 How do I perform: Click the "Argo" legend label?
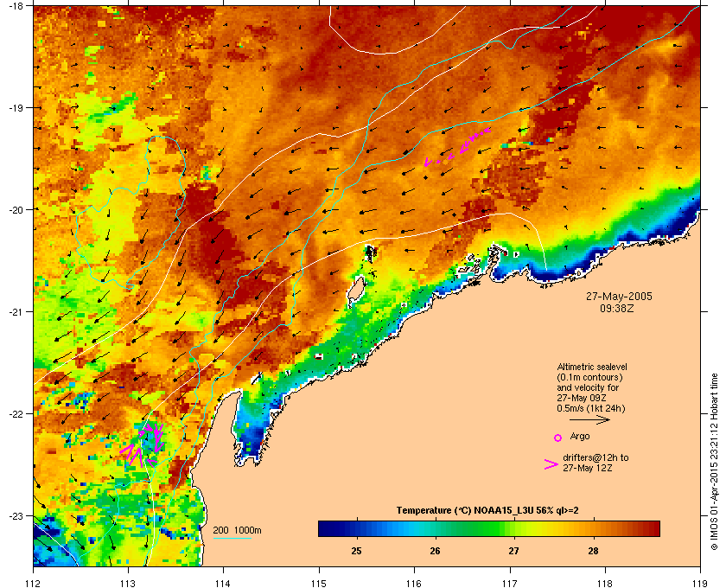[x=580, y=436]
